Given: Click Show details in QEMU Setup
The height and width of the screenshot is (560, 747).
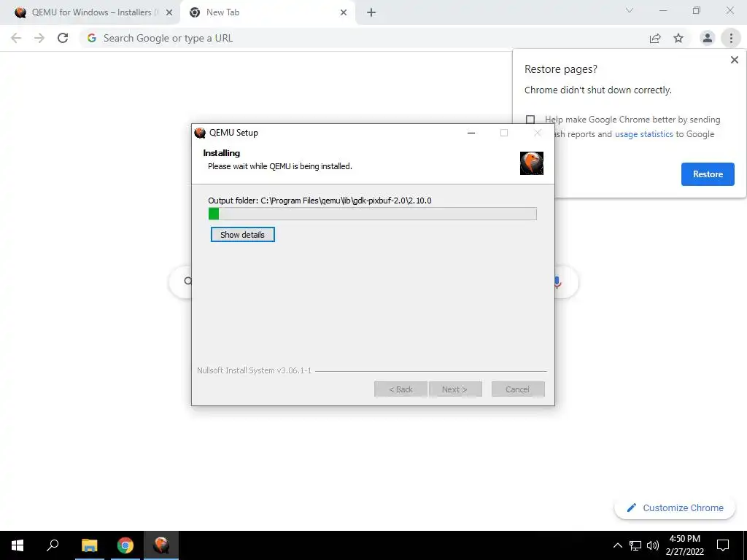Looking at the screenshot, I should [242, 235].
